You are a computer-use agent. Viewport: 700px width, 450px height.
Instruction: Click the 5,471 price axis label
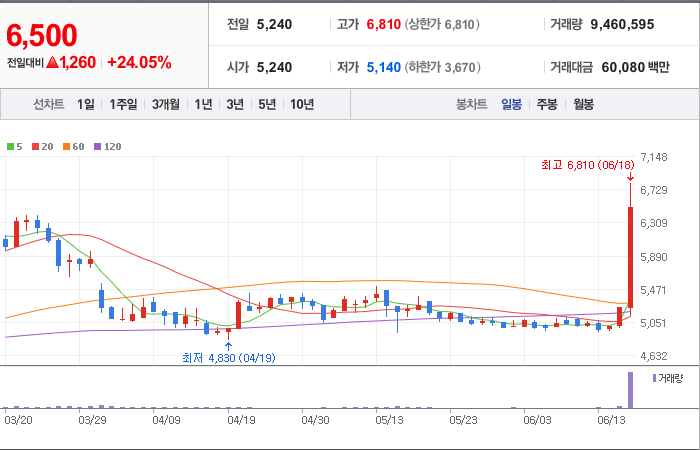pos(654,290)
